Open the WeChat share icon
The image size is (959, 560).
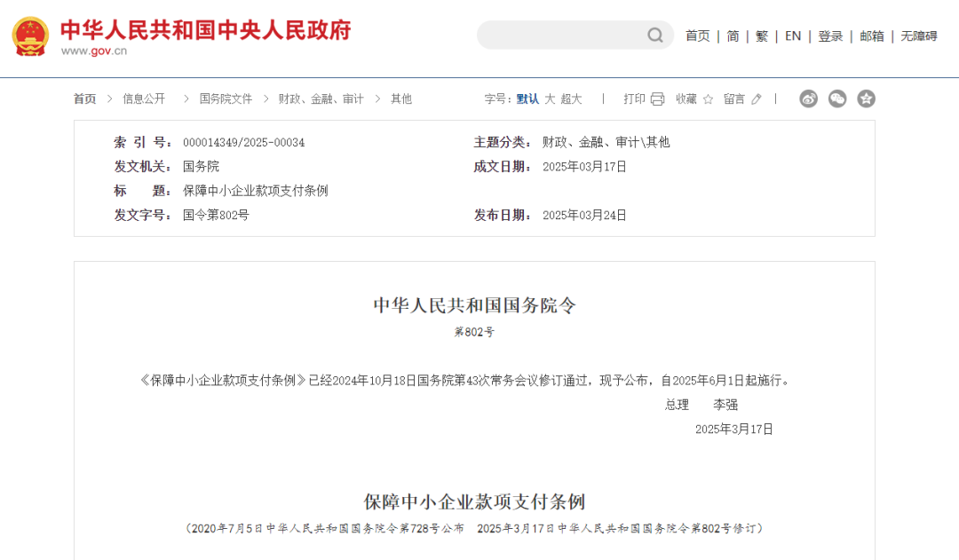(x=837, y=99)
